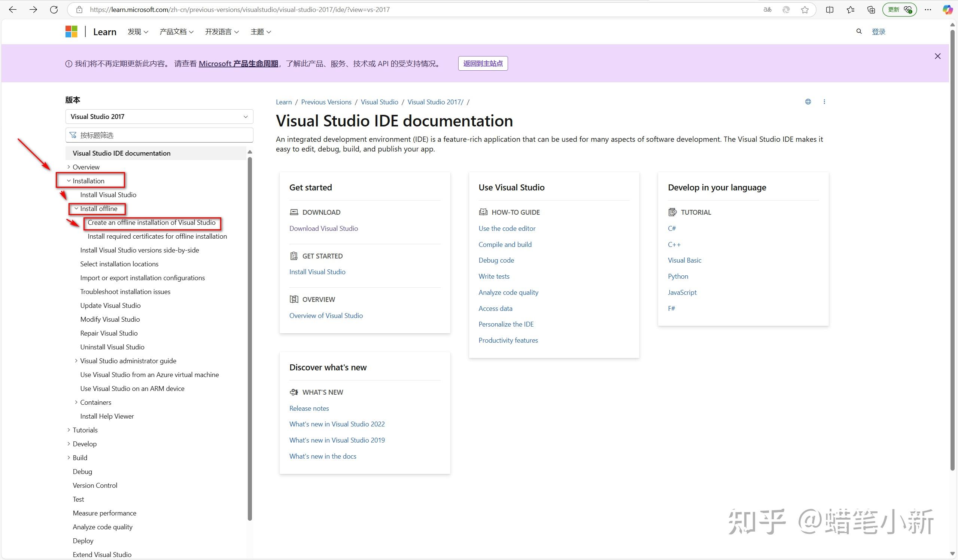Image resolution: width=958 pixels, height=560 pixels.
Task: Open the Download Visual Studio link
Action: click(x=323, y=228)
